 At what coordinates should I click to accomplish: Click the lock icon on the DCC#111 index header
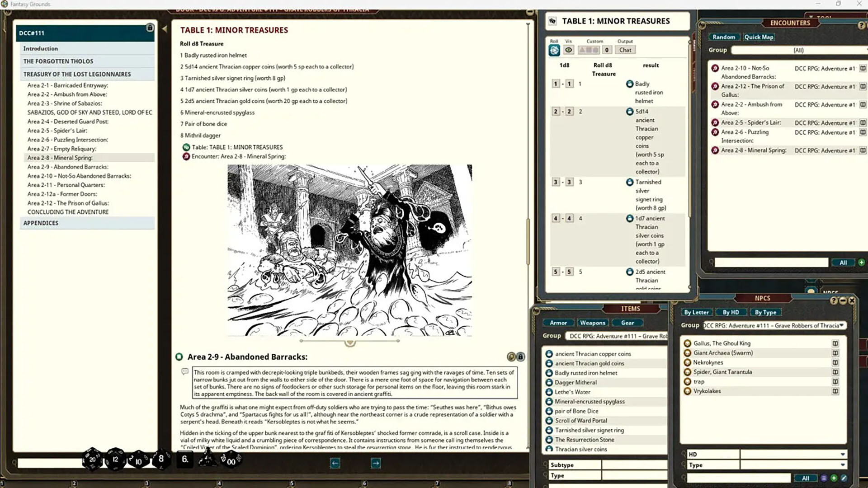[150, 28]
